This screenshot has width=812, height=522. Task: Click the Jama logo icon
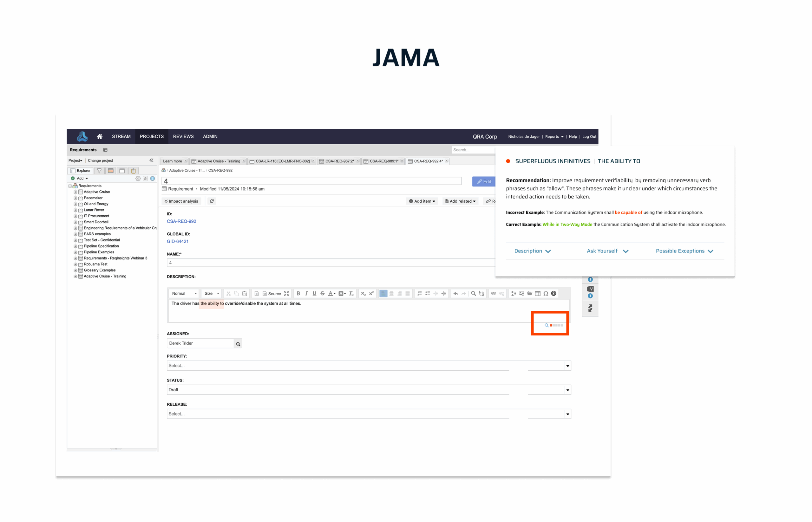pyautogui.click(x=82, y=137)
